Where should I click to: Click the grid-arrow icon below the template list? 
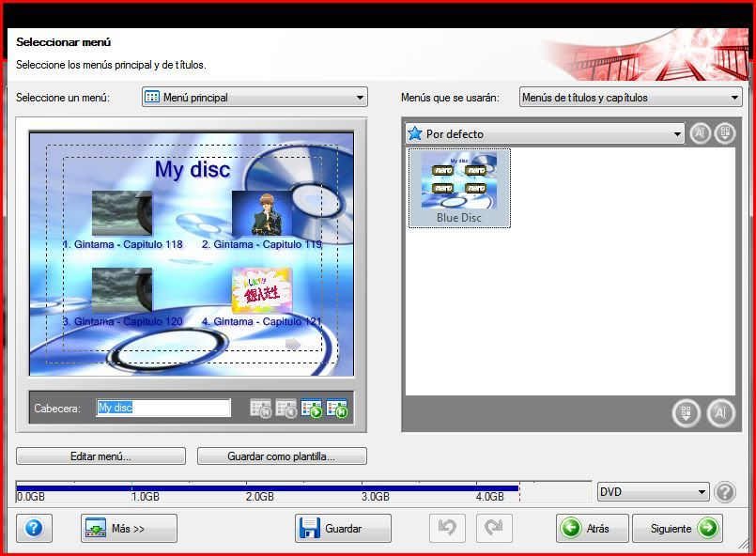(687, 413)
